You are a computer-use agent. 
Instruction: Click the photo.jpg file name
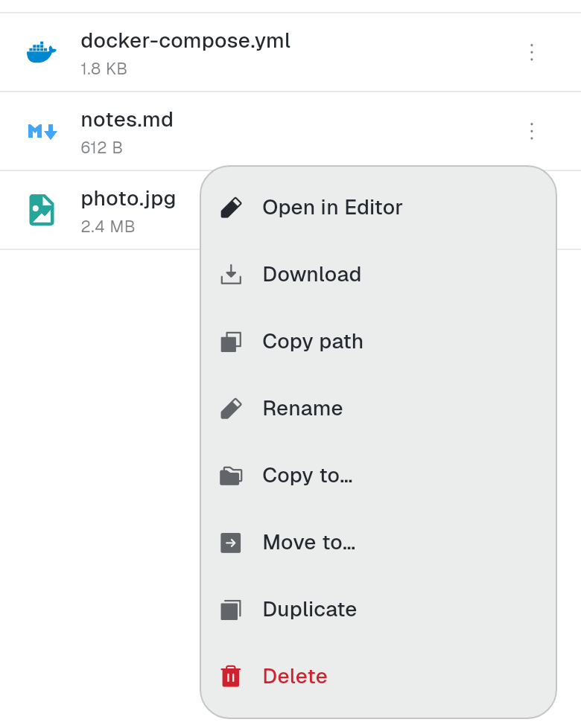(x=128, y=200)
